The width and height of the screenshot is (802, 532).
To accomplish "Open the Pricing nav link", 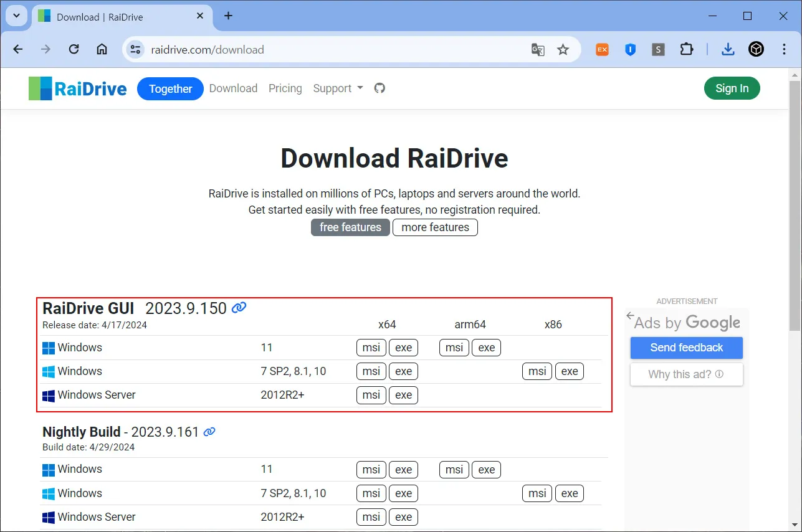I will [285, 88].
